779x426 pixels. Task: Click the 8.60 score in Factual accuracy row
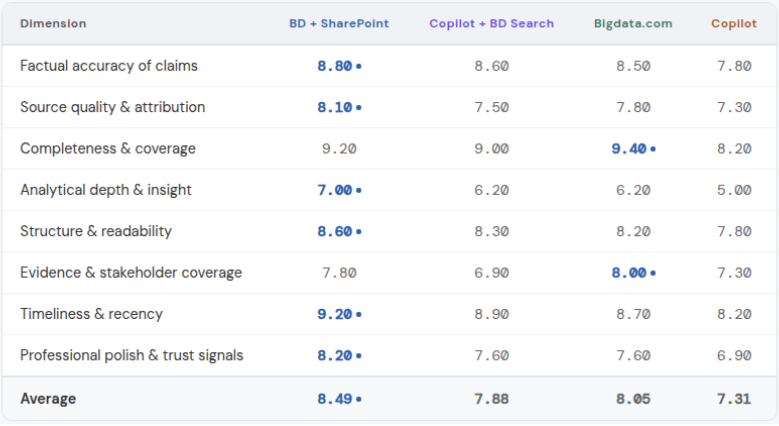tap(491, 66)
